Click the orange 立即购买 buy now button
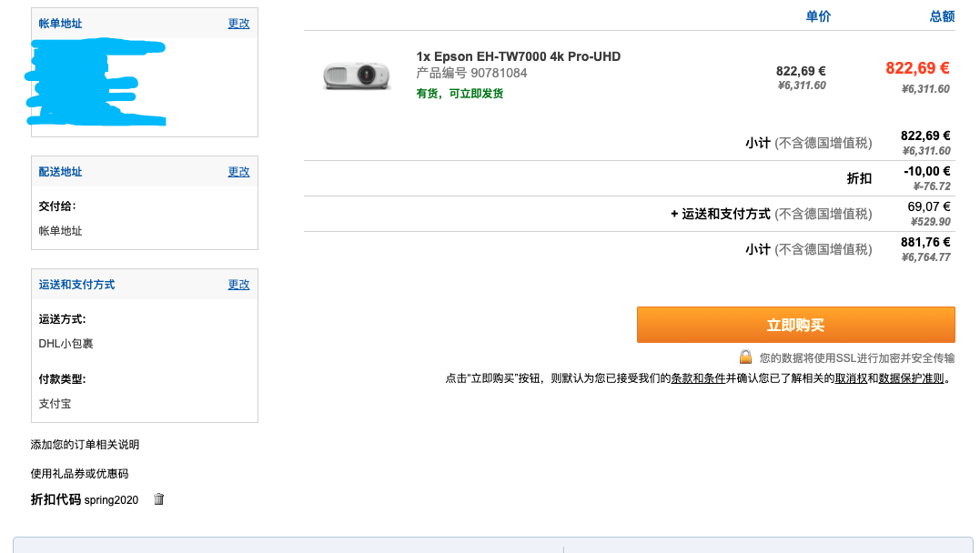The width and height of the screenshot is (980, 553). point(795,325)
